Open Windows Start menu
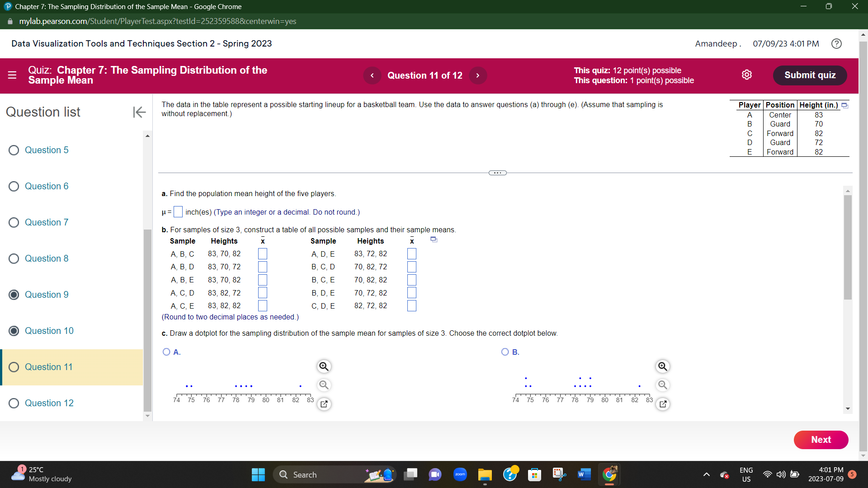Viewport: 868px width, 488px height. pyautogui.click(x=258, y=475)
